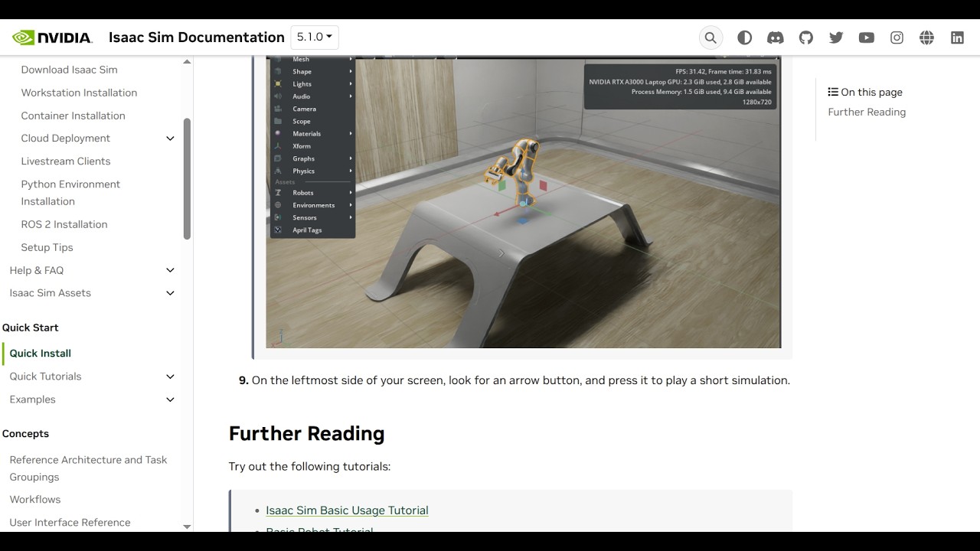Open Download Isaac Sim page
Viewport: 980px width, 551px height.
coord(70,70)
